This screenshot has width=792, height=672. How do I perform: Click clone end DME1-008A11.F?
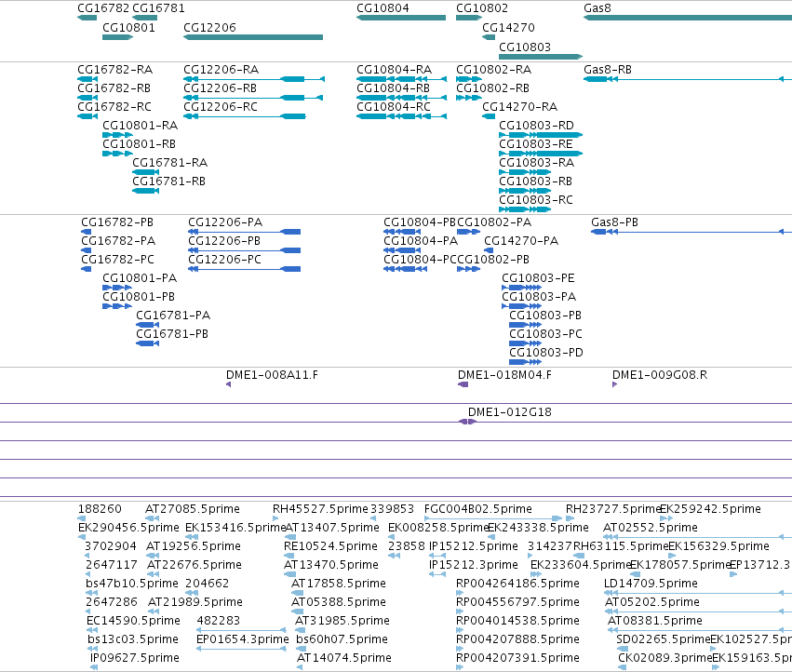[228, 384]
